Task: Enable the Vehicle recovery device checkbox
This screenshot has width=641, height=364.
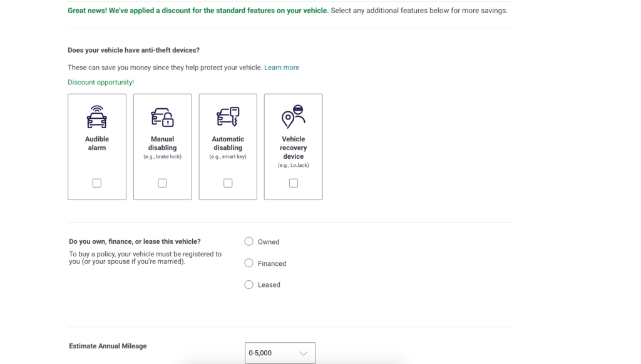Action: pyautogui.click(x=293, y=183)
